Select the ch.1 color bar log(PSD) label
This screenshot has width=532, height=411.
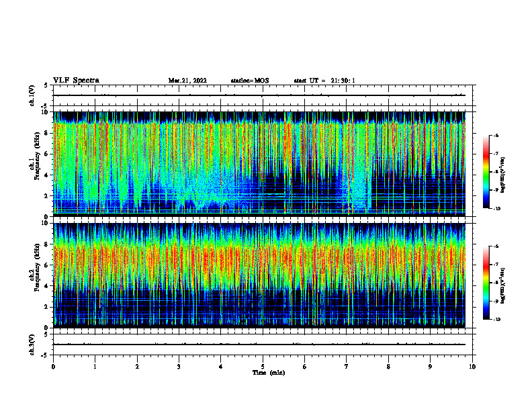coord(504,175)
